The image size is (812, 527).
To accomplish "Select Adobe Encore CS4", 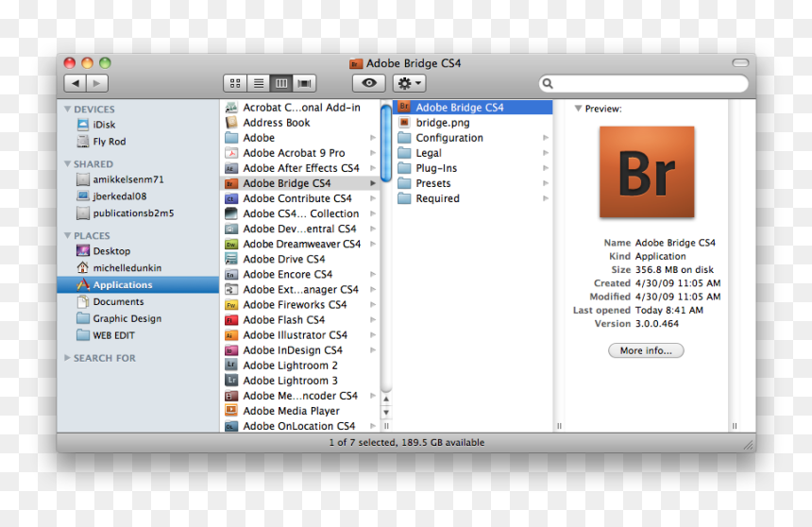I will pos(300,274).
